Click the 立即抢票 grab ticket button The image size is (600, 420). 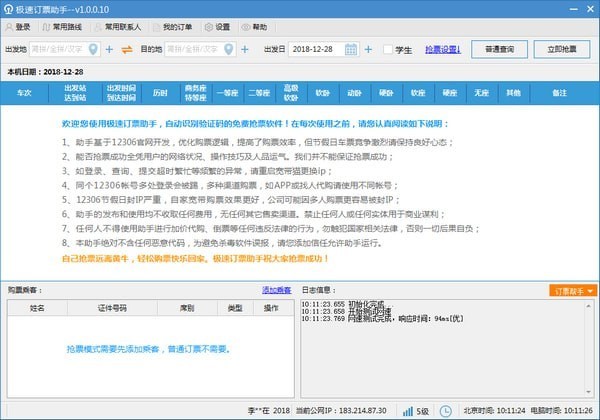(x=562, y=49)
